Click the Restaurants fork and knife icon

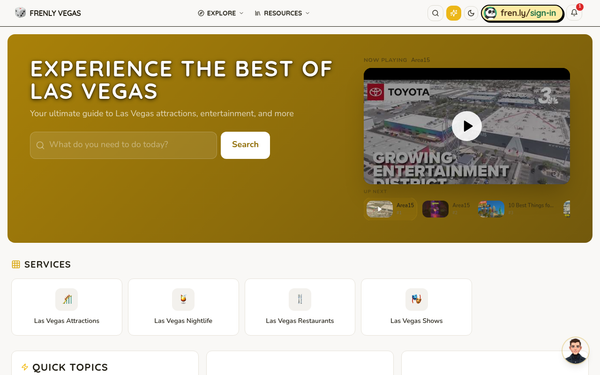300,299
